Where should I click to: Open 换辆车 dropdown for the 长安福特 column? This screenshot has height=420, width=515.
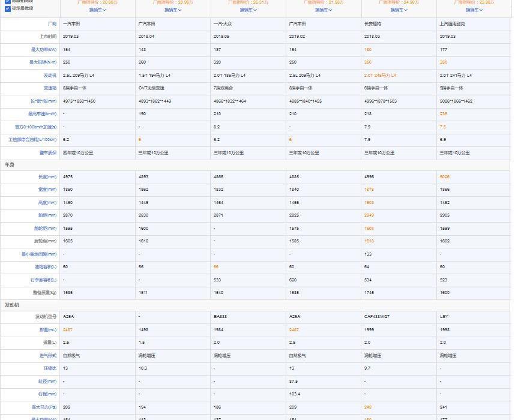(x=399, y=10)
